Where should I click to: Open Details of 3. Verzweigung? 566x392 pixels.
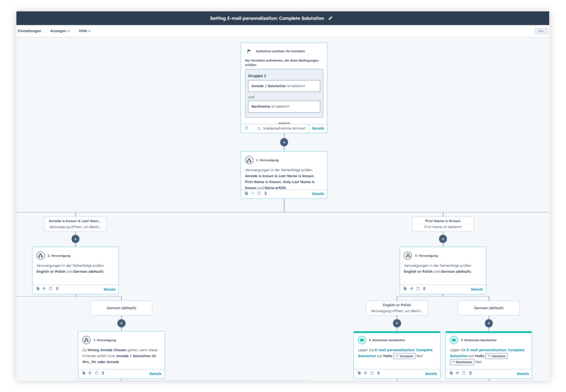[x=477, y=289]
